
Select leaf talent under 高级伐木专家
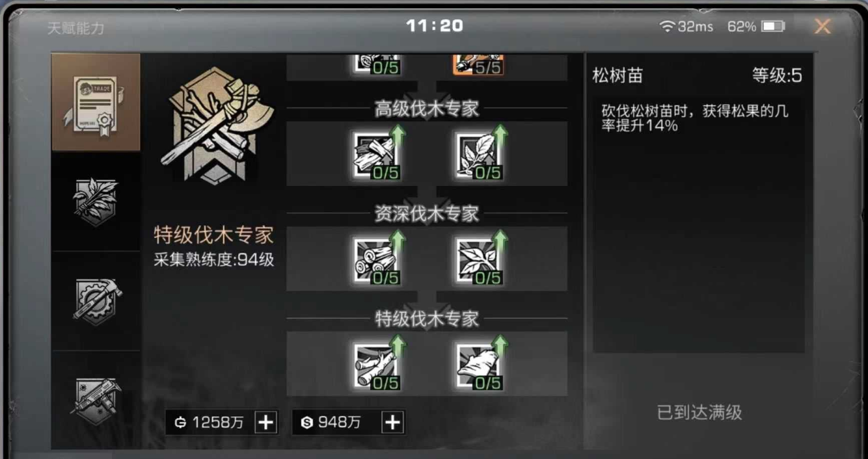coord(478,155)
